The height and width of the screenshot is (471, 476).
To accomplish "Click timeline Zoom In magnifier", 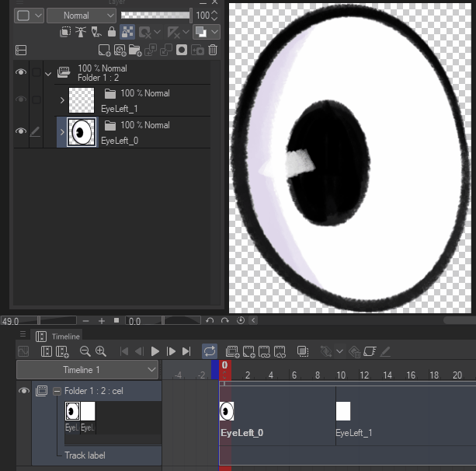I will coord(101,351).
